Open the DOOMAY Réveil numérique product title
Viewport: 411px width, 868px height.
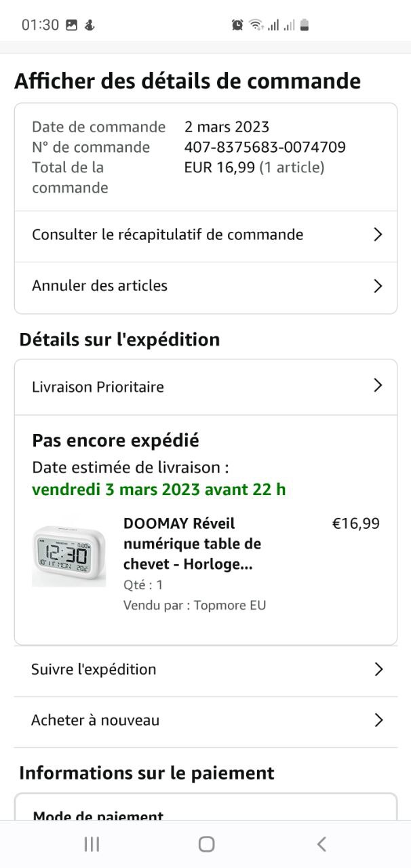(192, 544)
